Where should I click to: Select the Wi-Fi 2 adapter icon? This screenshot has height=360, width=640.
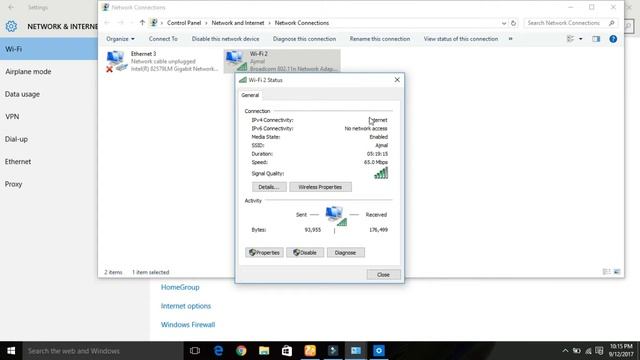(237, 61)
